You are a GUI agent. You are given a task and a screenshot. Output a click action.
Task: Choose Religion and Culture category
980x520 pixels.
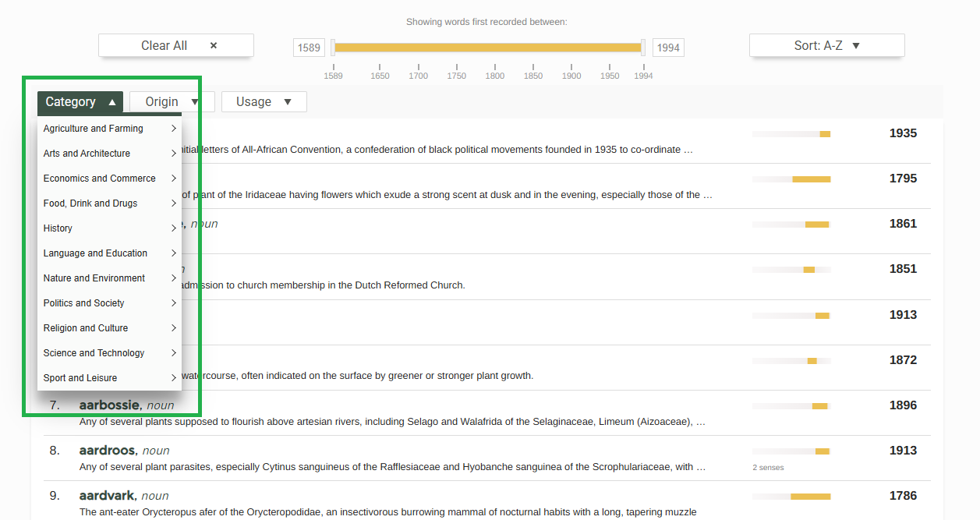86,328
